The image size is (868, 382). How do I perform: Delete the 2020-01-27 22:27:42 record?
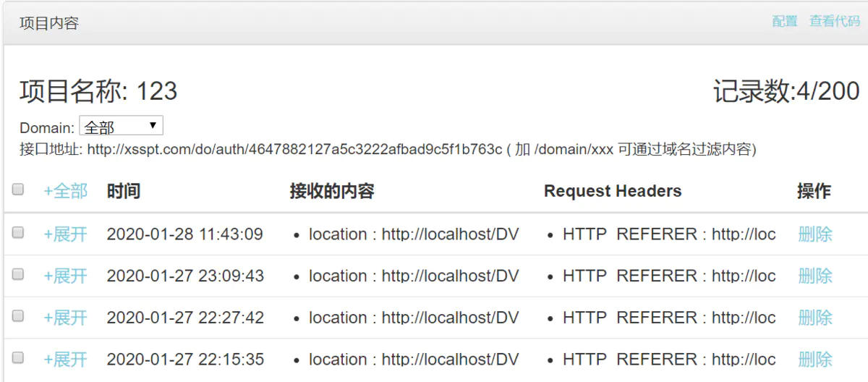click(814, 318)
